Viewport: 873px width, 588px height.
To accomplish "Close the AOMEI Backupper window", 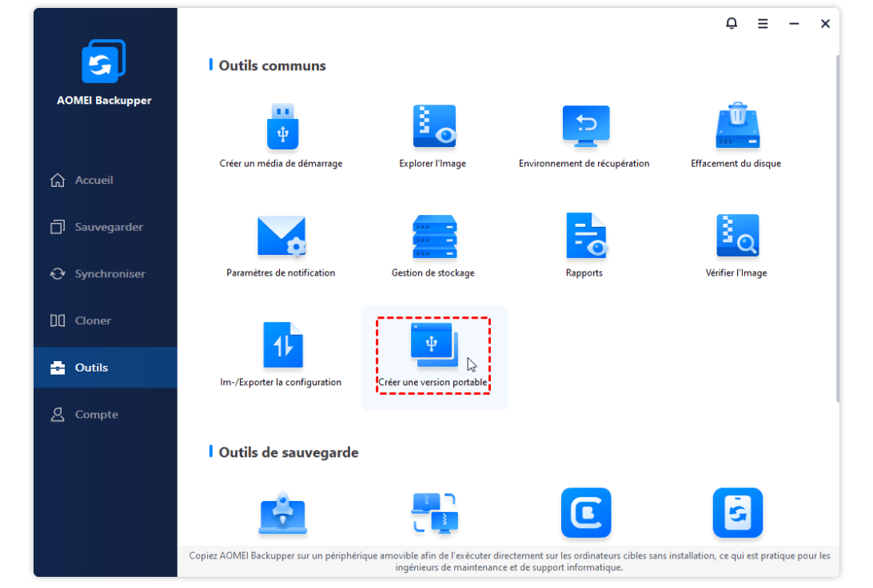I will click(x=825, y=23).
